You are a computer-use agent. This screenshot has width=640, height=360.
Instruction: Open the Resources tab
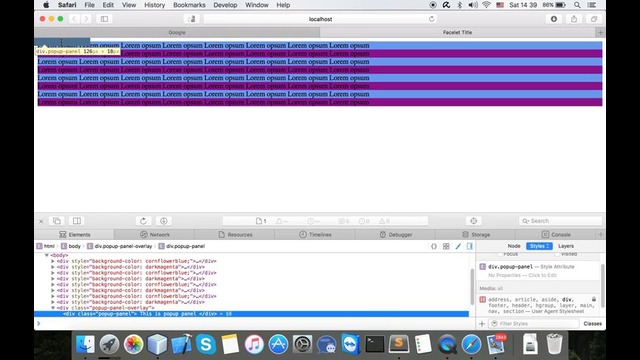tap(235, 235)
